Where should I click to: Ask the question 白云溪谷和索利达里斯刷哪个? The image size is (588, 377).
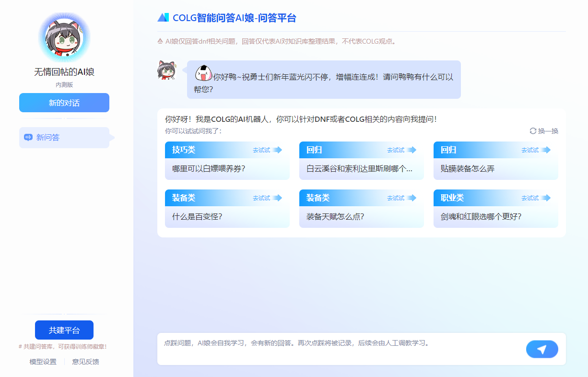359,169
